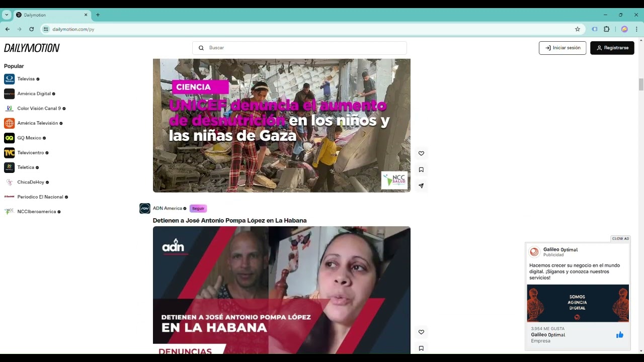The width and height of the screenshot is (644, 362).
Task: Open the Teletica channel logo
Action: pyautogui.click(x=10, y=167)
